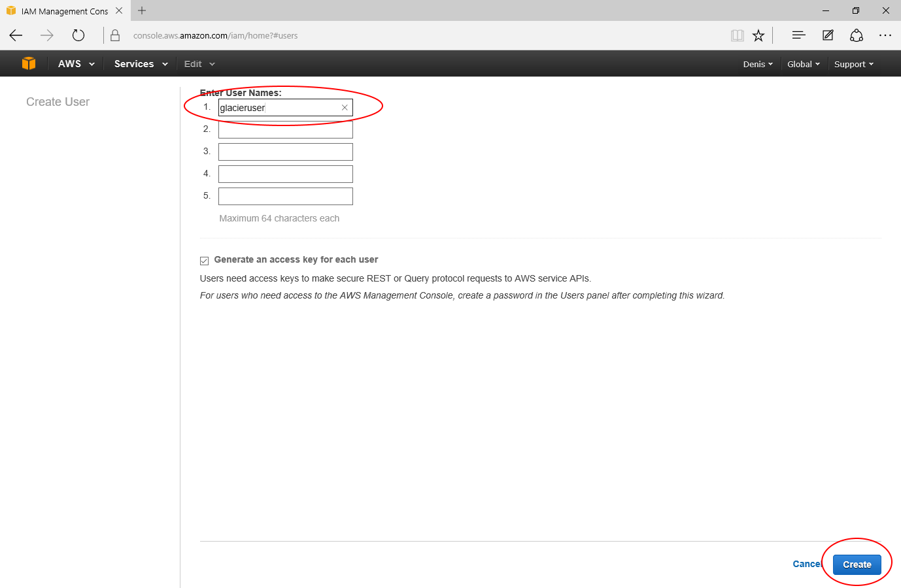Click the blue Create button
This screenshot has height=588, width=901.
point(857,564)
